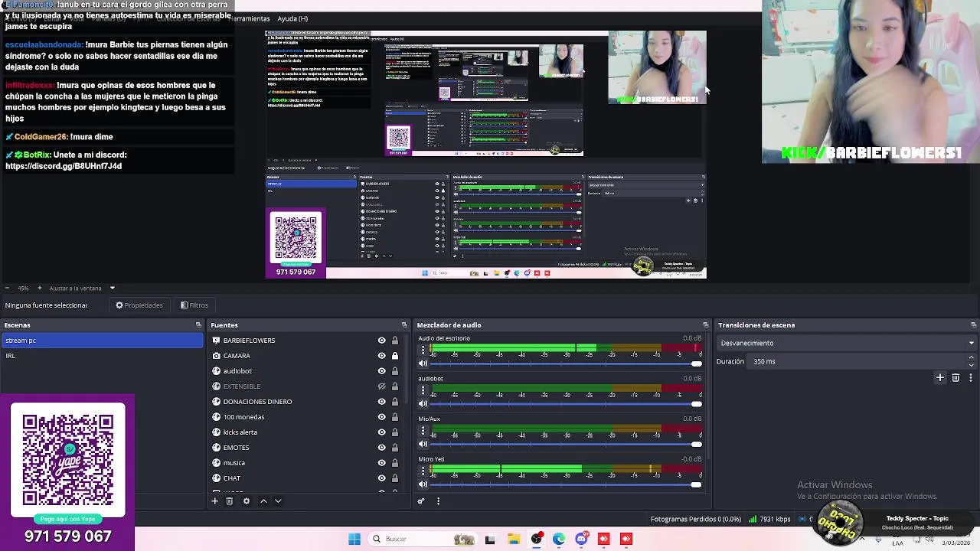The width and height of the screenshot is (980, 551).
Task: Click Ajustar a la ventana
Action: click(x=75, y=289)
